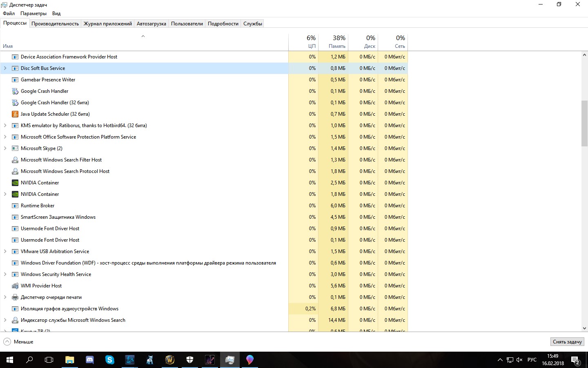The height and width of the screenshot is (368, 588).
Task: Collapse view with Меньше button
Action: click(18, 342)
